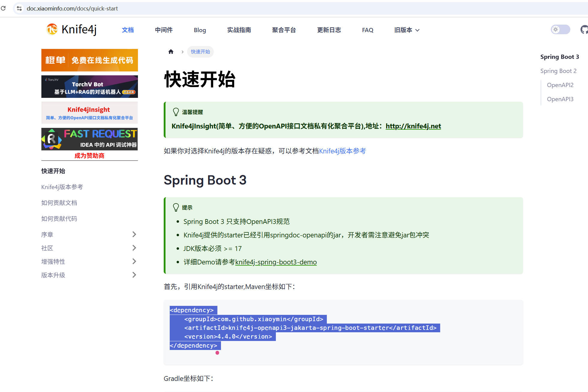588x392 pixels.
Task: Open the 更新日志 navigation item
Action: coord(329,30)
